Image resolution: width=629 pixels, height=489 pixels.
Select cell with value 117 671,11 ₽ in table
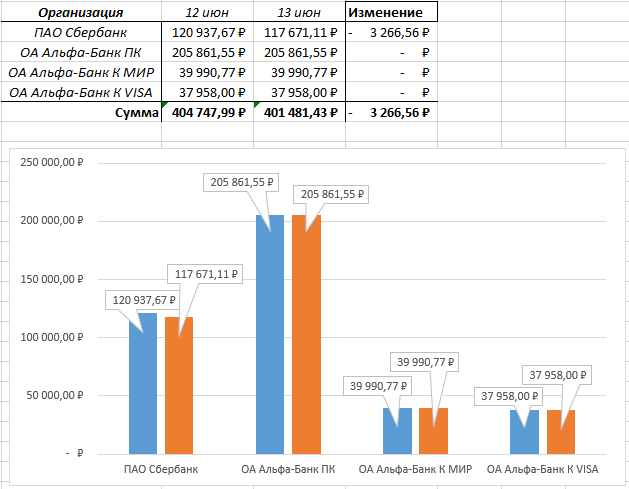point(299,32)
